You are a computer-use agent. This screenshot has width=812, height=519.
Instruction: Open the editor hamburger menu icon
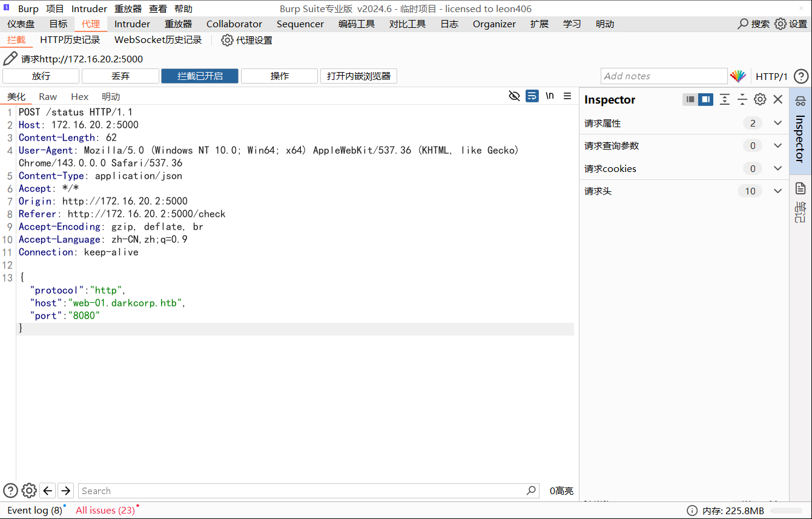coord(567,96)
